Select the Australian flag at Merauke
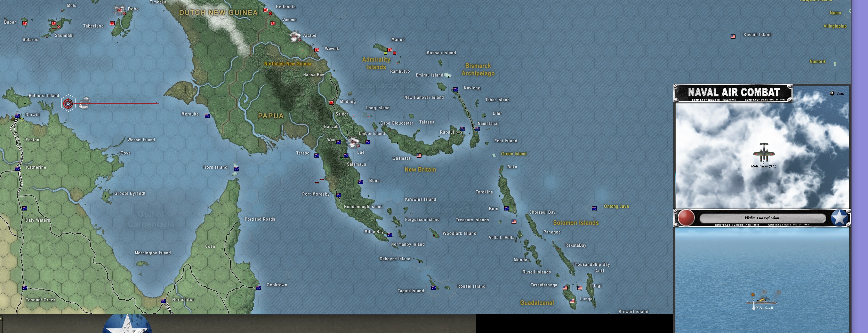The width and height of the screenshot is (868, 333). pos(207,116)
